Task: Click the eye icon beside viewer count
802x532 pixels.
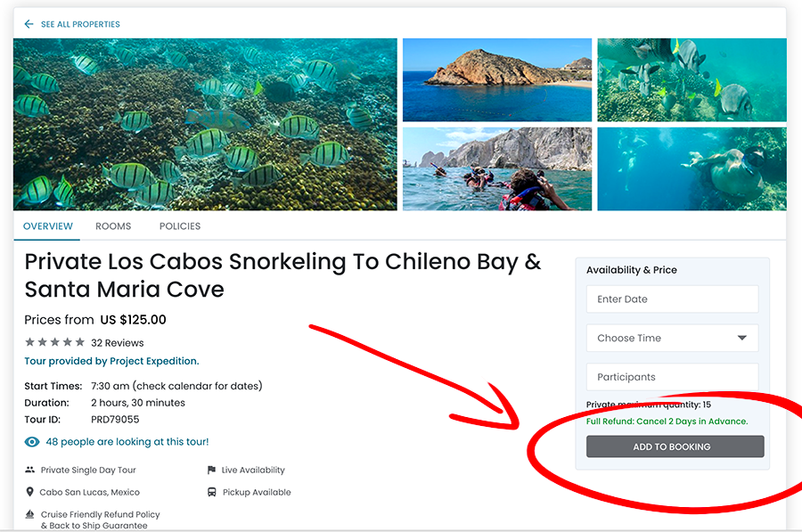Action: (32, 442)
